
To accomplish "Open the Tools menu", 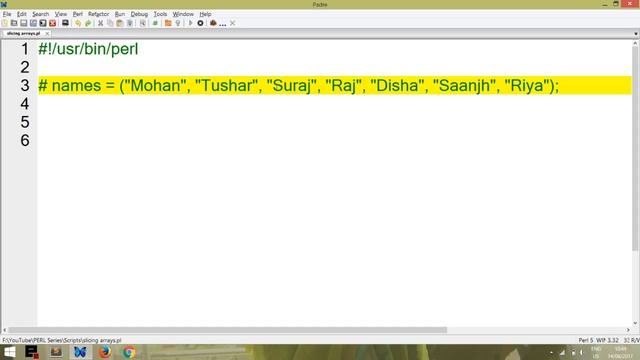I will click(x=160, y=14).
